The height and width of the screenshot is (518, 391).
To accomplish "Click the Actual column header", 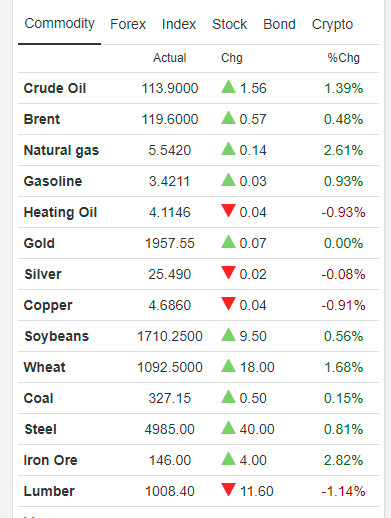I will point(170,58).
